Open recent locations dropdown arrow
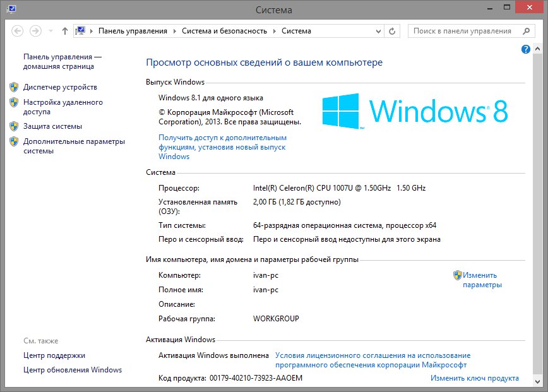 (x=51, y=31)
